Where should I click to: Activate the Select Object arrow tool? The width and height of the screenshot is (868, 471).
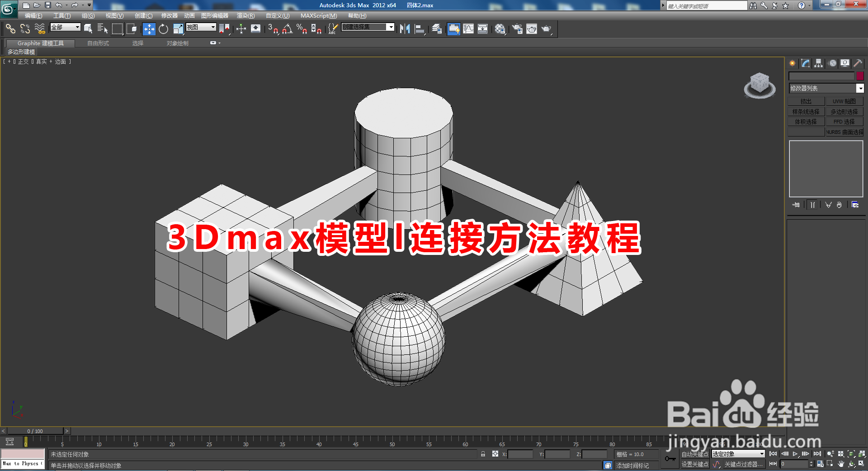pyautogui.click(x=88, y=29)
